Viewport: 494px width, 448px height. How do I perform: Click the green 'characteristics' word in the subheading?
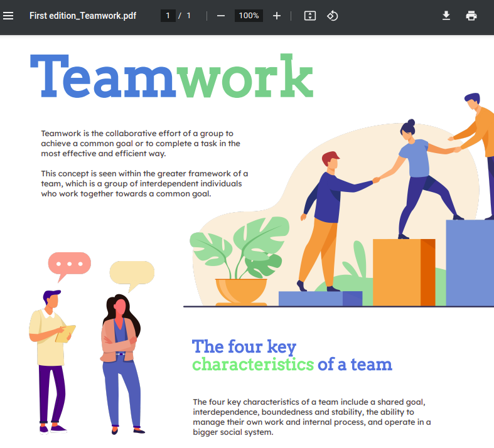[252, 365]
